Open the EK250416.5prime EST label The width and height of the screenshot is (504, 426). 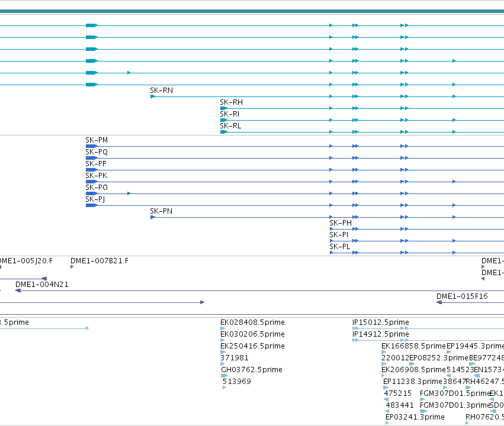click(x=252, y=346)
